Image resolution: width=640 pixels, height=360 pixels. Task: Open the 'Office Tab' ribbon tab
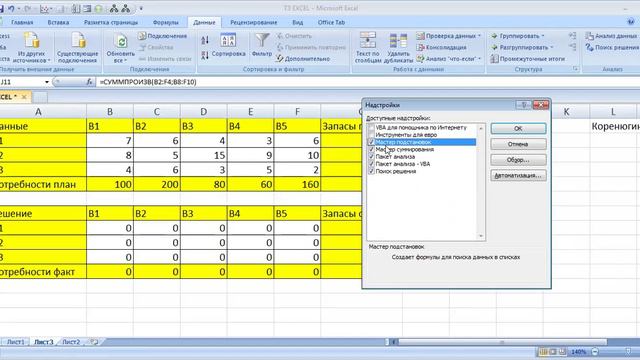pos(331,22)
